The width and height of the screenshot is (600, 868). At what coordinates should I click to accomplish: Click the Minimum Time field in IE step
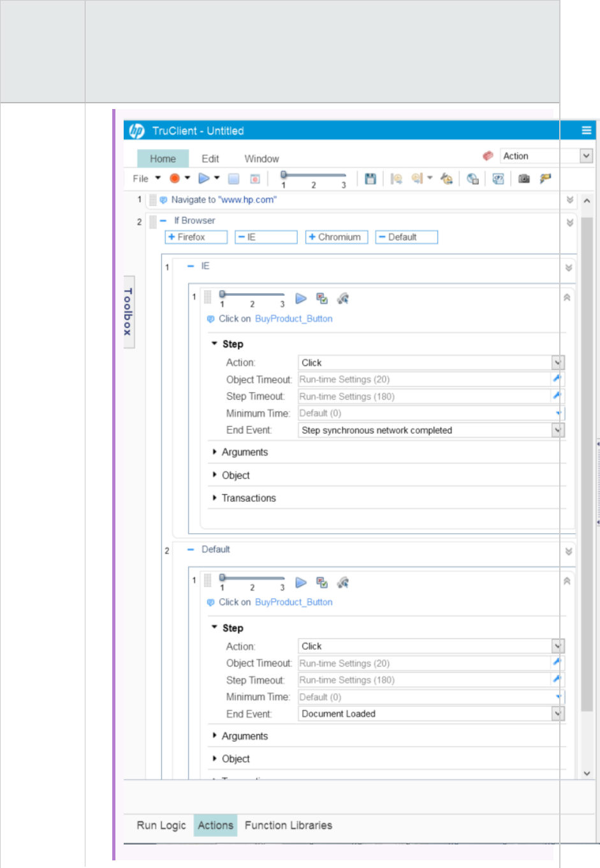(431, 413)
